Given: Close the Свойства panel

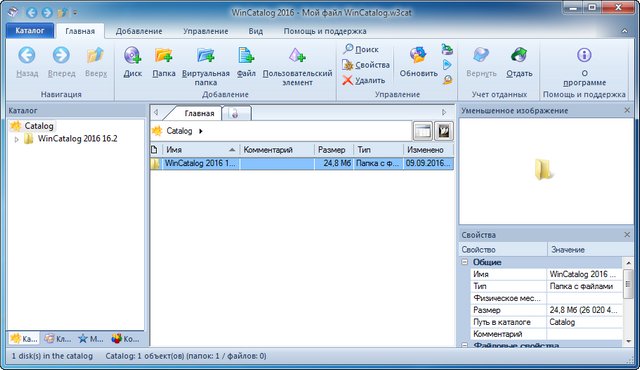Looking at the screenshot, I should 627,235.
